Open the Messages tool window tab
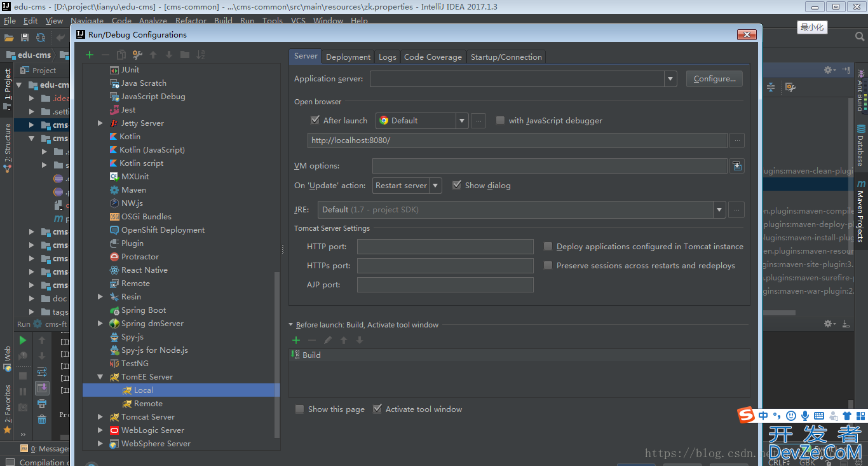This screenshot has height=466, width=868. pyautogui.click(x=44, y=449)
